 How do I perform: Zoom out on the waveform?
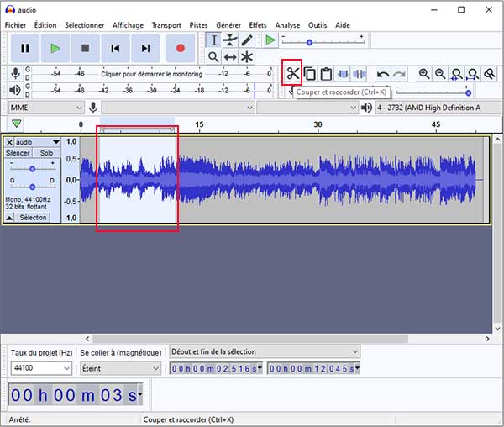[440, 74]
